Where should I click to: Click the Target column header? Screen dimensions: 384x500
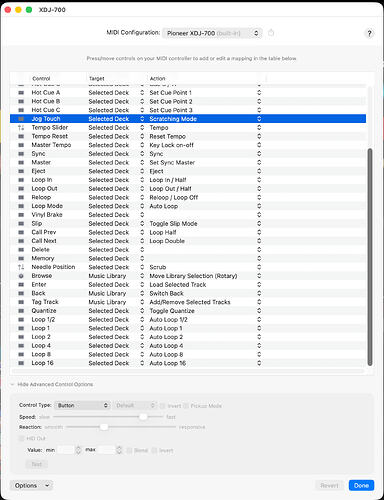click(97, 78)
